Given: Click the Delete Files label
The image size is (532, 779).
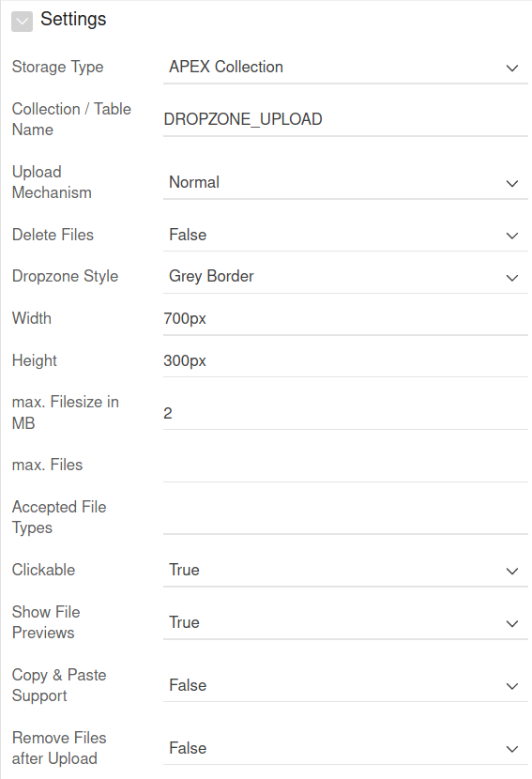Looking at the screenshot, I should (x=53, y=235).
